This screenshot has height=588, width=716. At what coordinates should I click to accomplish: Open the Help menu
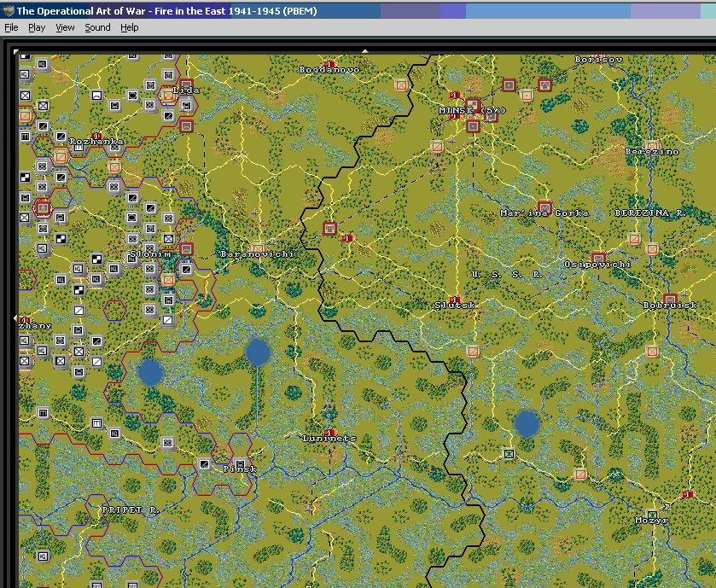point(129,28)
